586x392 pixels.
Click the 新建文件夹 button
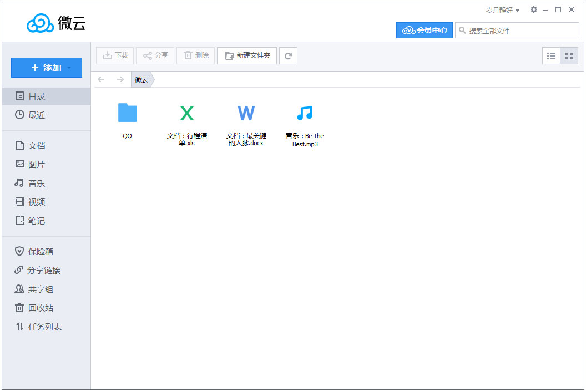[x=247, y=55]
